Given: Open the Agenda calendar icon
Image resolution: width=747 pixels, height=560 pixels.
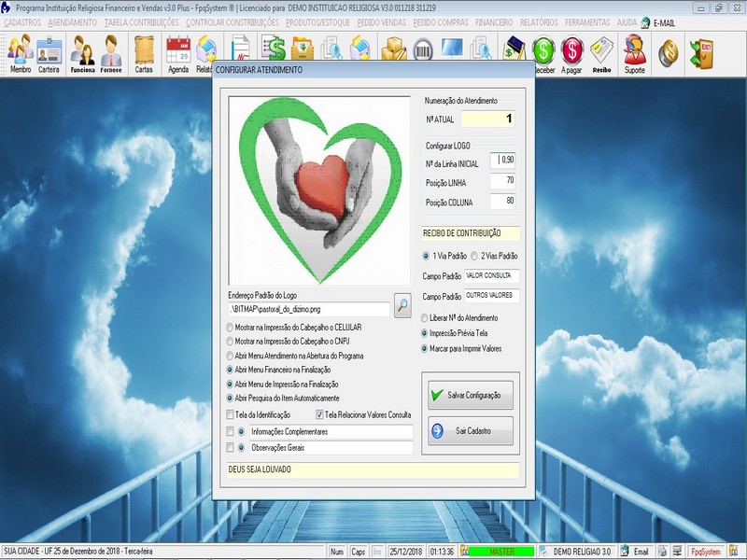Looking at the screenshot, I should pos(178,54).
